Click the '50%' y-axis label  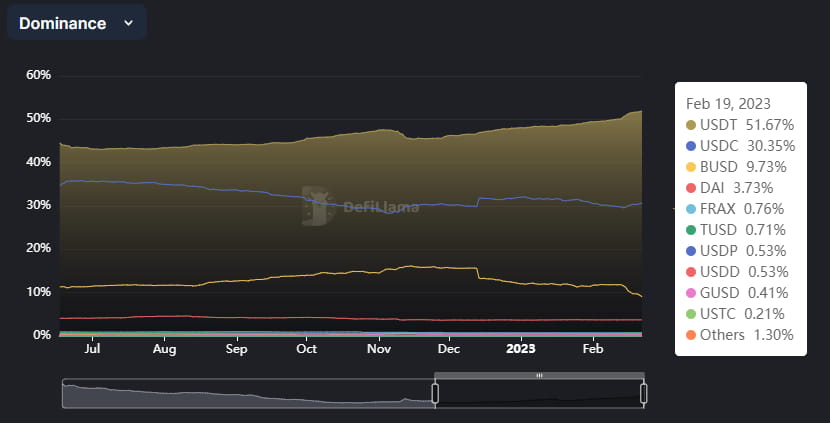click(x=39, y=118)
